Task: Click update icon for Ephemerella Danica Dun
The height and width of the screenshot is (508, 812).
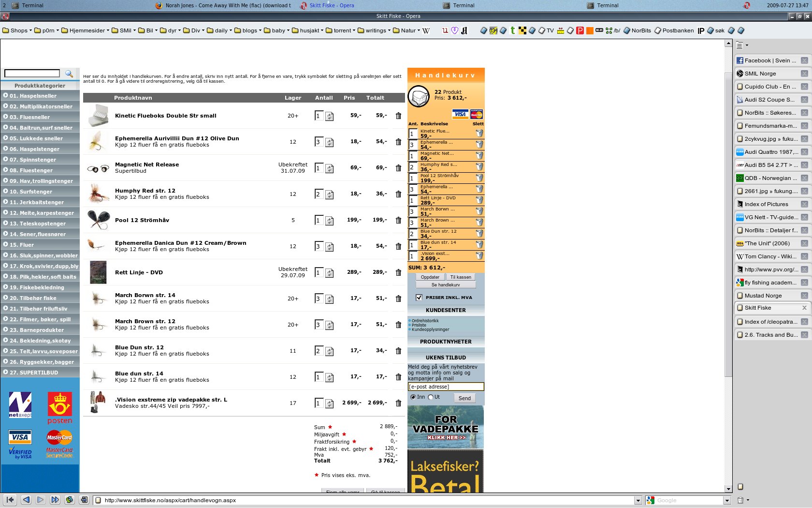Action: [x=329, y=247]
